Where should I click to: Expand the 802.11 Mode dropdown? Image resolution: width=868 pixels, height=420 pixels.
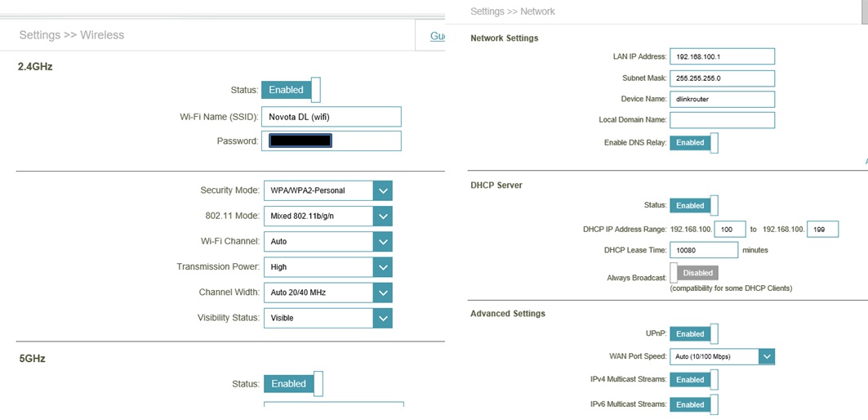[x=327, y=217]
